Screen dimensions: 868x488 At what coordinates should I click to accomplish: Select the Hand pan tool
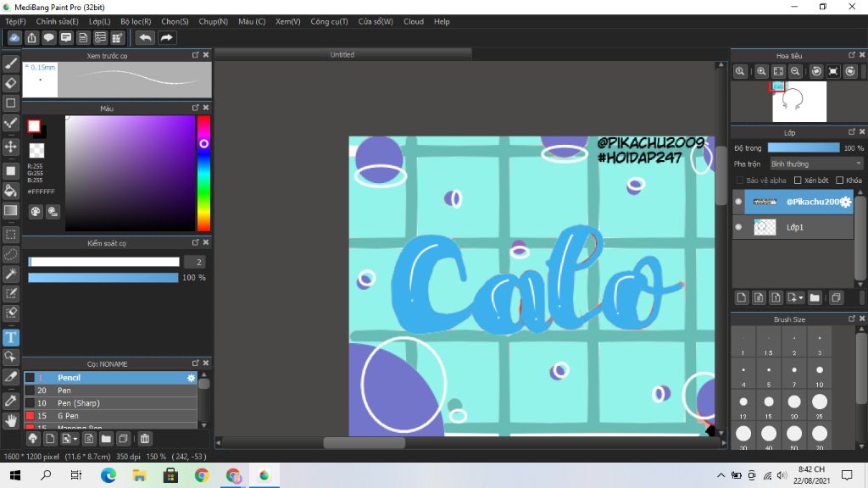point(10,421)
